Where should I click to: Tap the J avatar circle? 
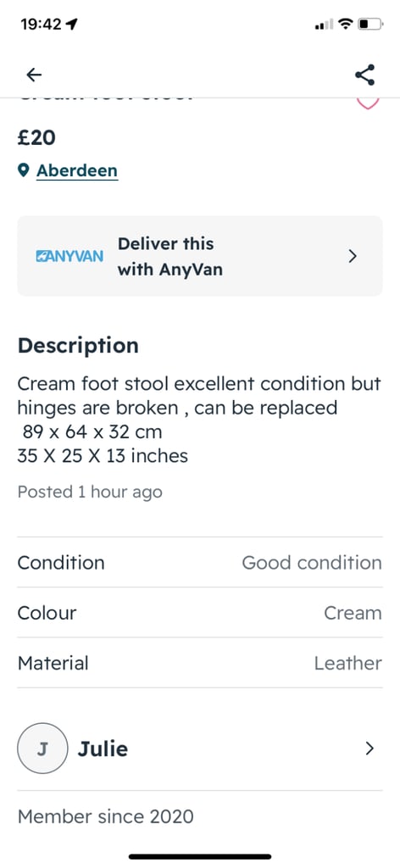coord(42,748)
